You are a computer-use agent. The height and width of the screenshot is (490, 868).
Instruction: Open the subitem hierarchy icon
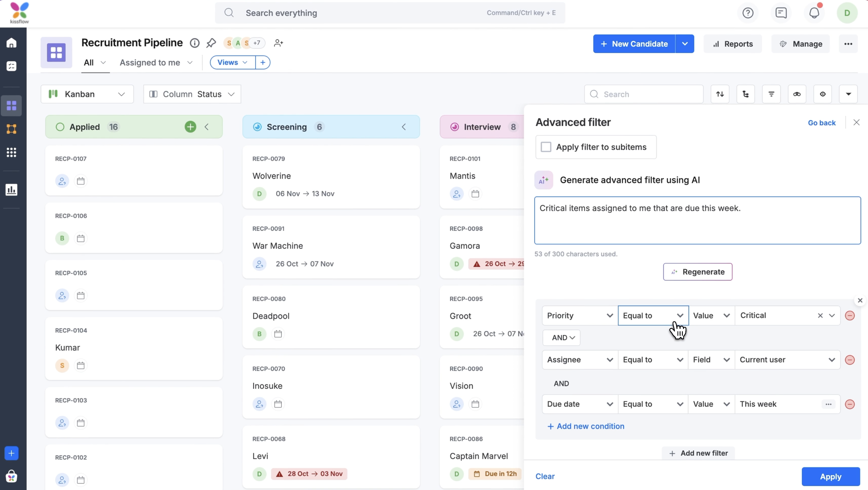(x=745, y=94)
